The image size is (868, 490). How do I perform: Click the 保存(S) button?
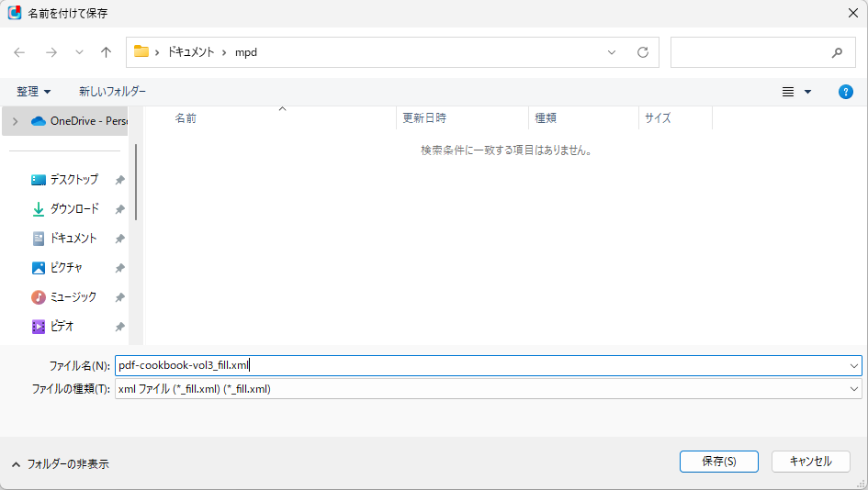(x=718, y=462)
